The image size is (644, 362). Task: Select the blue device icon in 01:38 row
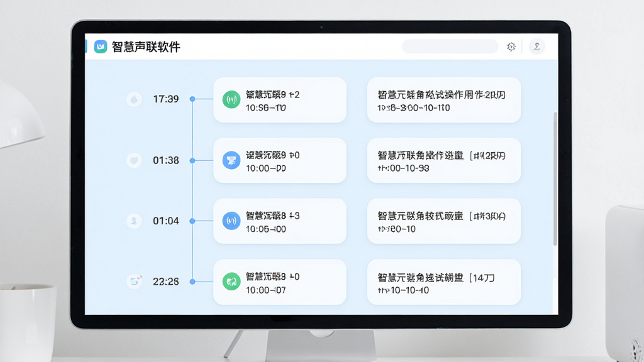click(x=231, y=160)
